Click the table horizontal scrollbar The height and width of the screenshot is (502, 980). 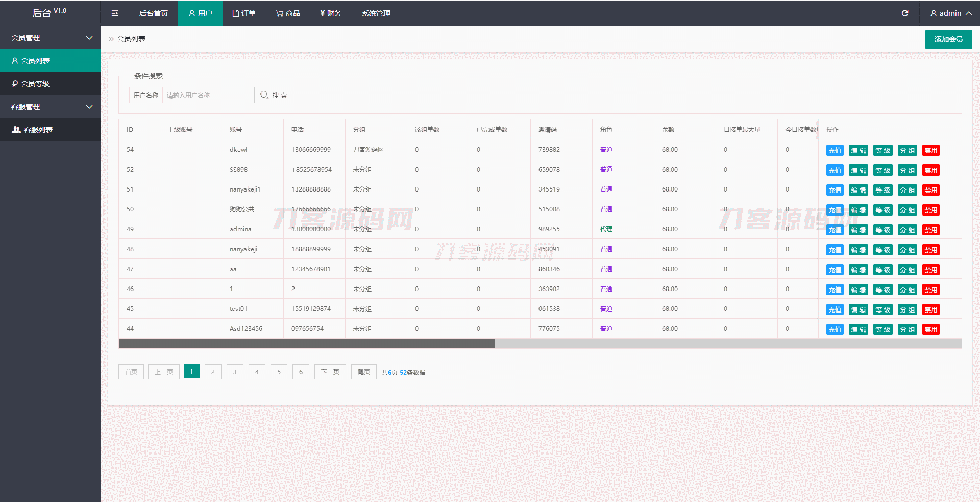(306, 344)
